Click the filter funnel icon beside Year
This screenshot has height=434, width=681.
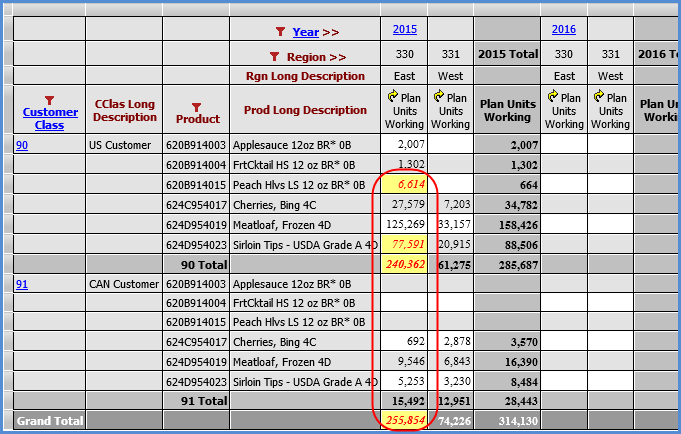coord(281,32)
